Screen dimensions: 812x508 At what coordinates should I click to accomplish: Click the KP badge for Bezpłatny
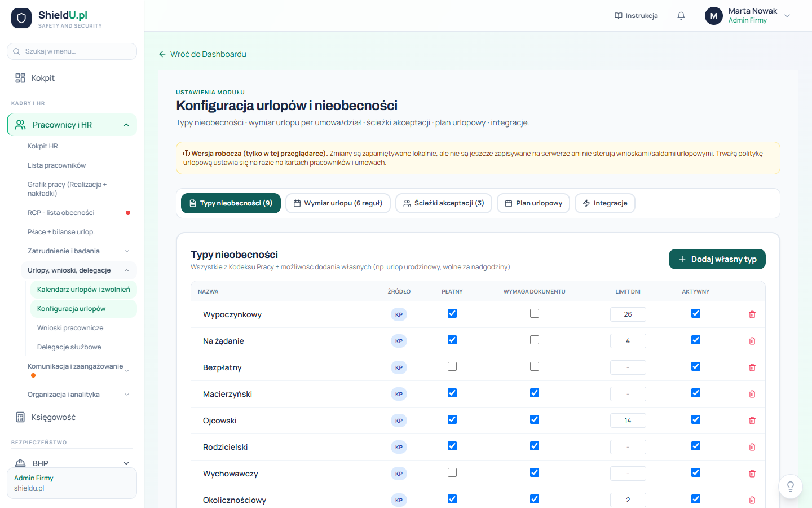pyautogui.click(x=399, y=367)
